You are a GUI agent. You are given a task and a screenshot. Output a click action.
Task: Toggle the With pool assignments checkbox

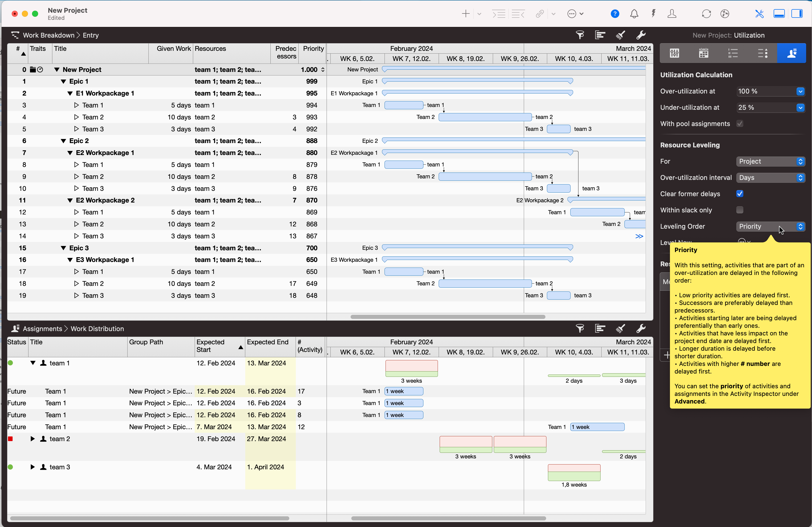pos(740,124)
